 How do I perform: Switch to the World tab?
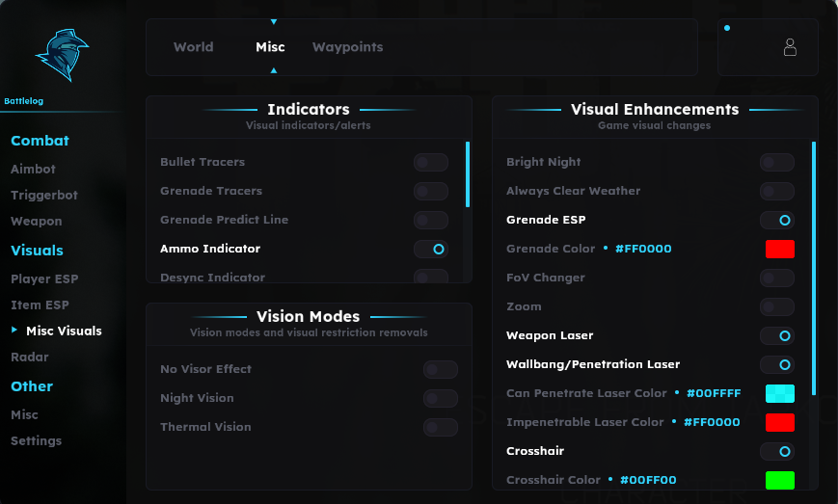pos(194,47)
